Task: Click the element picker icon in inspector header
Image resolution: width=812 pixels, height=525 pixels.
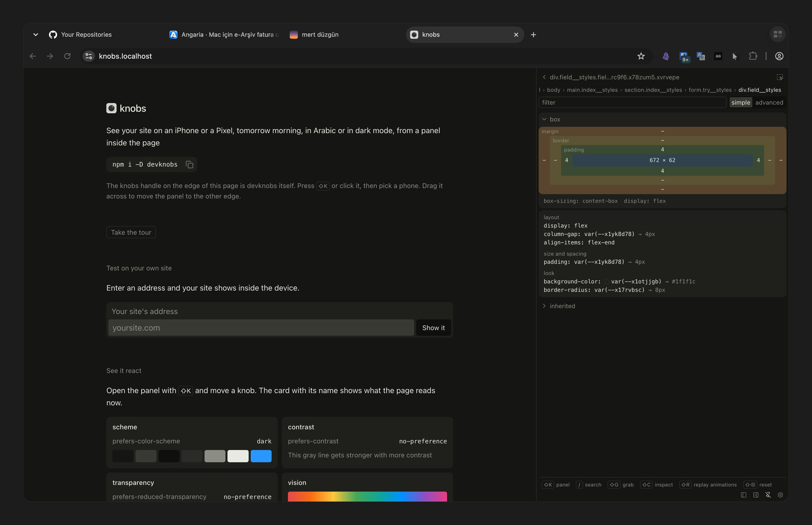Action: (x=780, y=77)
